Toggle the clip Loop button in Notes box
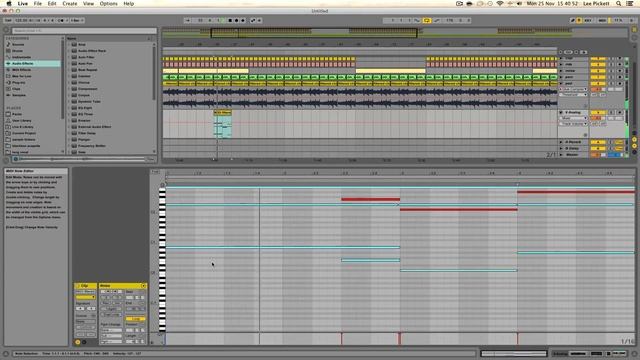 pos(135,319)
